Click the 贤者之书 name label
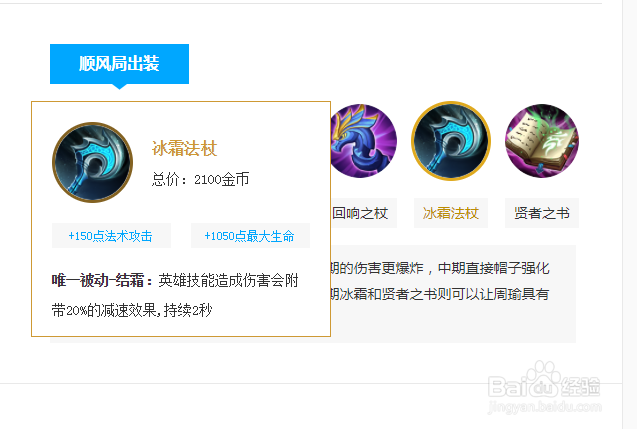The height and width of the screenshot is (429, 637). click(542, 213)
